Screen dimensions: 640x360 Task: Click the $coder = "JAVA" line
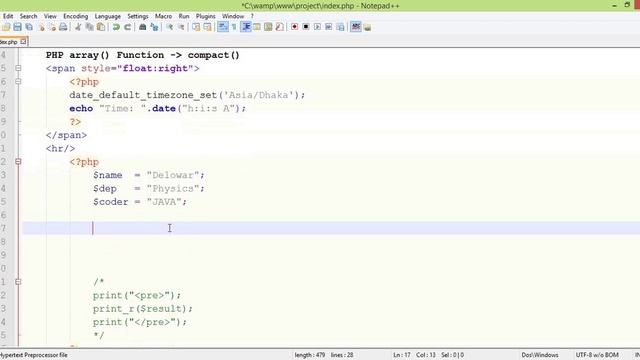tap(140, 202)
